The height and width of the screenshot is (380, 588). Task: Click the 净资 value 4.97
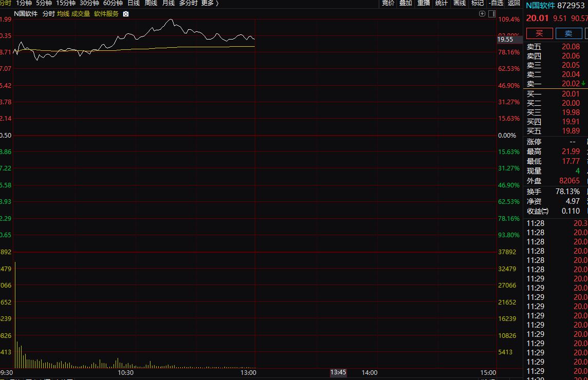tap(573, 201)
